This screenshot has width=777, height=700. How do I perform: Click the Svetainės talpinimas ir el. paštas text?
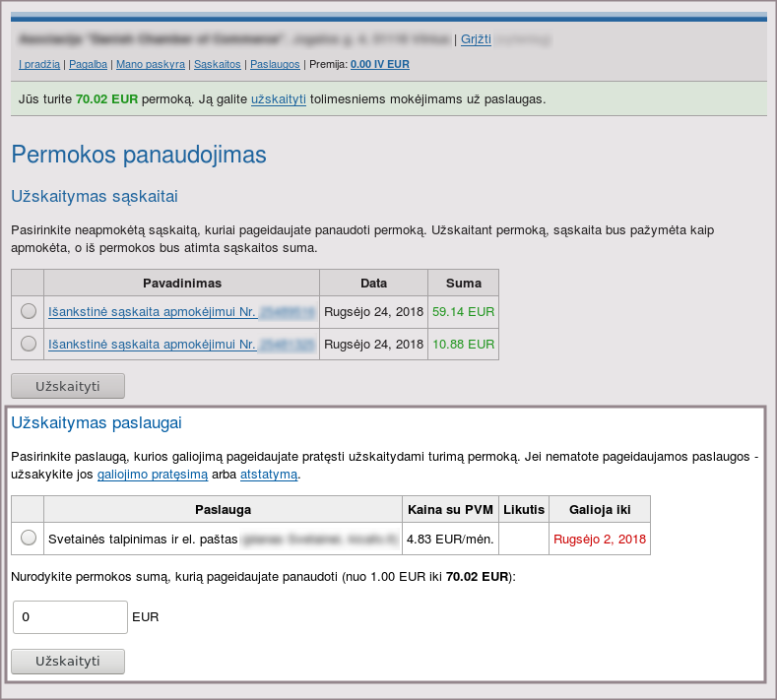pyautogui.click(x=144, y=539)
